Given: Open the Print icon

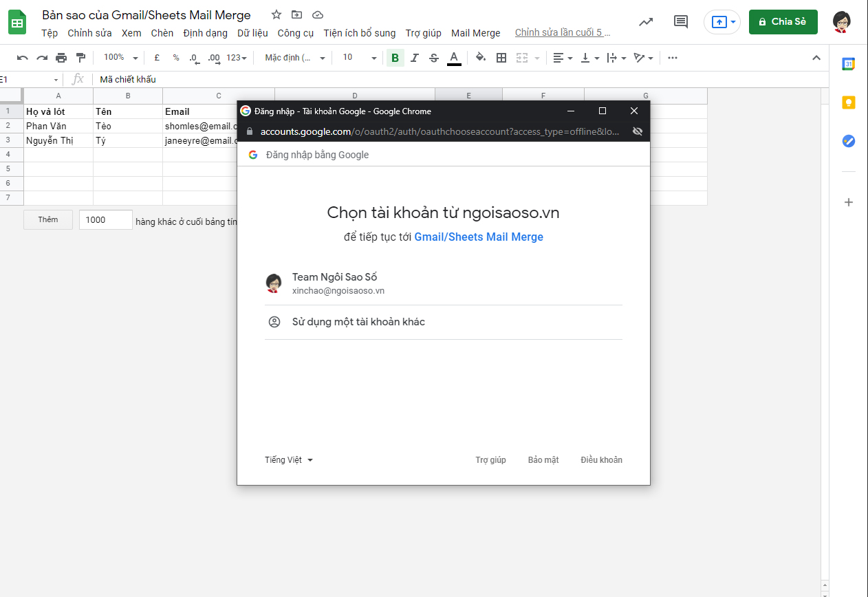Looking at the screenshot, I should pos(61,58).
